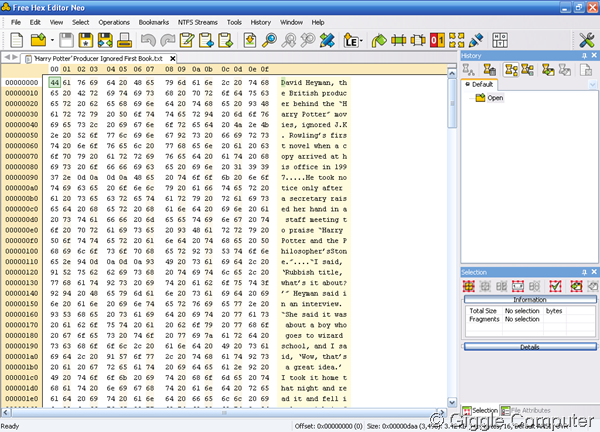Click the go to offset icon

coord(250,40)
